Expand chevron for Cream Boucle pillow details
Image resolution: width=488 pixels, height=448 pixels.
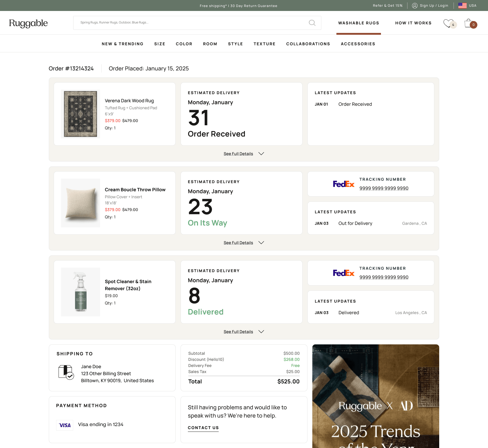(261, 243)
